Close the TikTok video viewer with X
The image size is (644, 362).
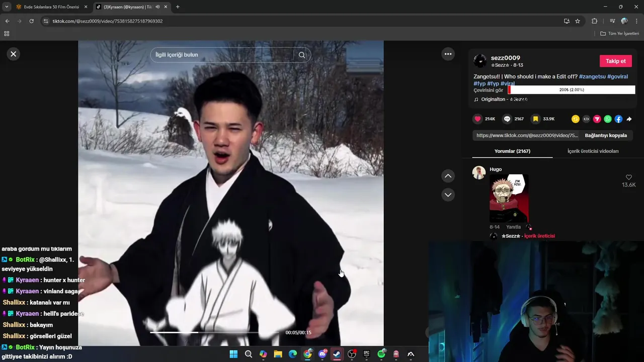[14, 54]
